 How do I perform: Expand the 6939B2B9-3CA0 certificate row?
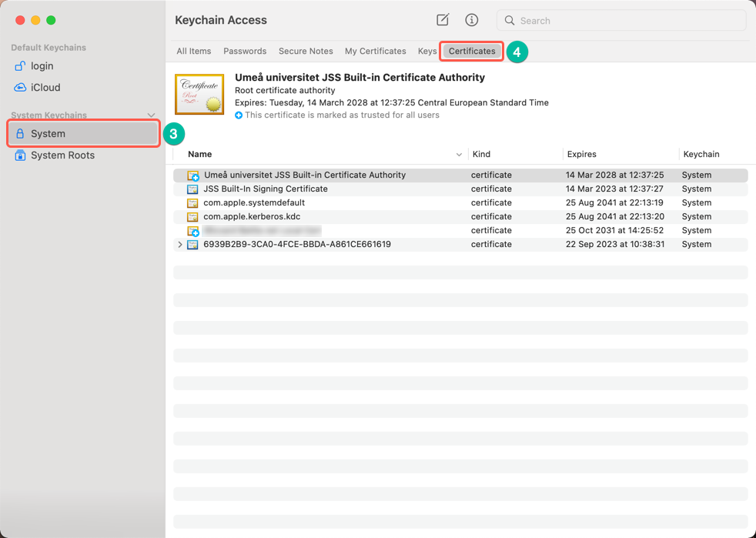[180, 245]
